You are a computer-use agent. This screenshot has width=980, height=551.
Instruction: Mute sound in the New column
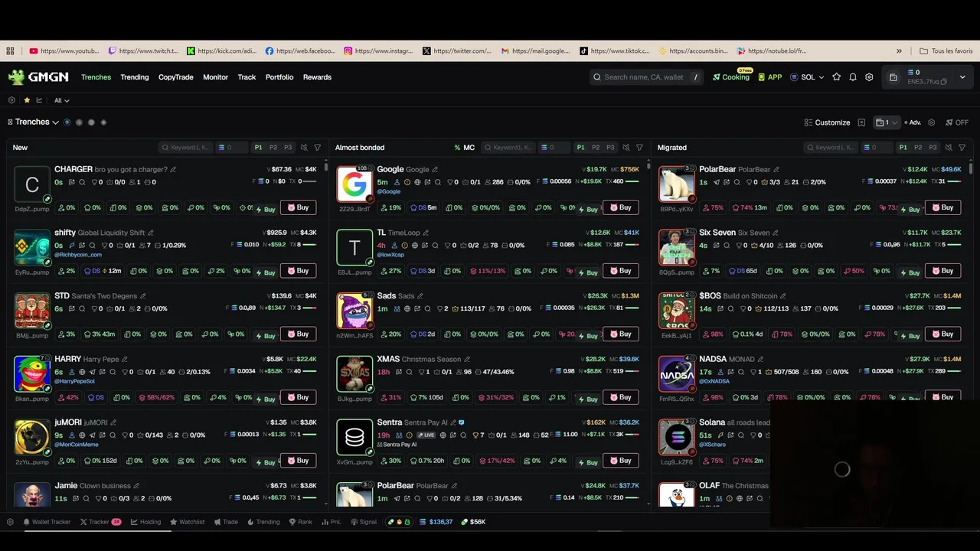pos(304,148)
